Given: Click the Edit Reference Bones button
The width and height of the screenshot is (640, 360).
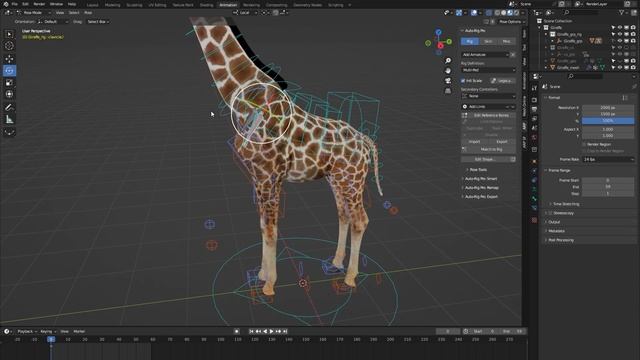Looking at the screenshot, I should coord(491,116).
